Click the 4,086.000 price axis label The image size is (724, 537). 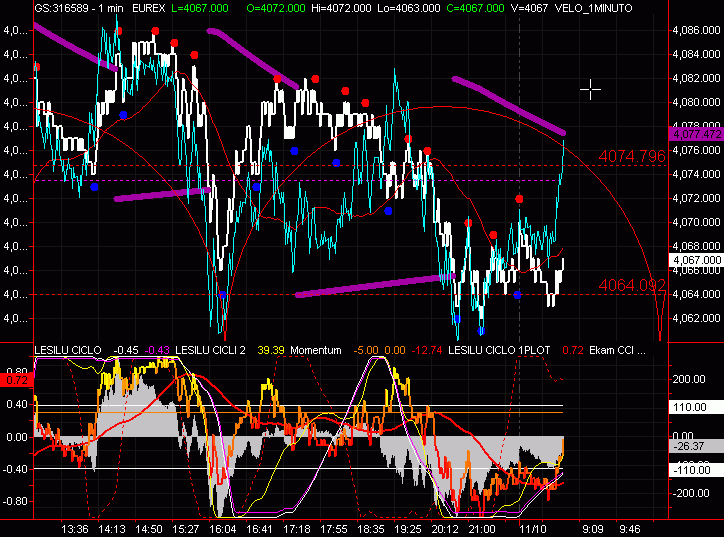[696, 31]
